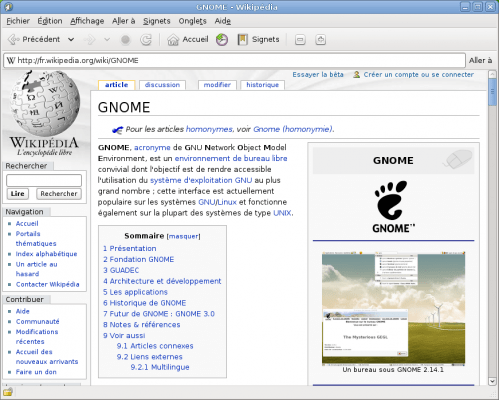Click the Lire search button

coord(18,194)
